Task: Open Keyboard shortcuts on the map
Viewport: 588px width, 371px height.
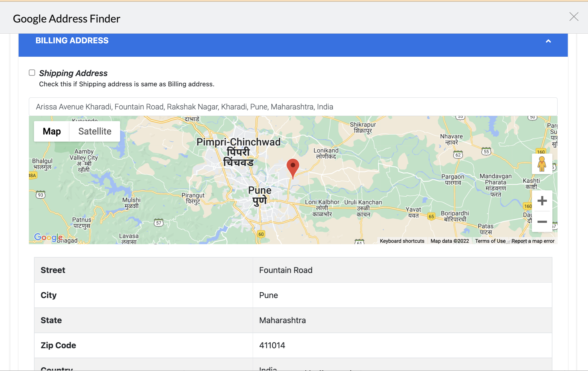Action: coord(402,241)
